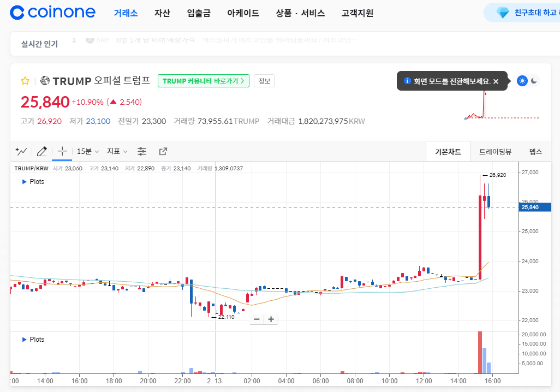Image resolution: width=560 pixels, height=392 pixels.
Task: Select the crosshair cursor tool
Action: coord(62,151)
